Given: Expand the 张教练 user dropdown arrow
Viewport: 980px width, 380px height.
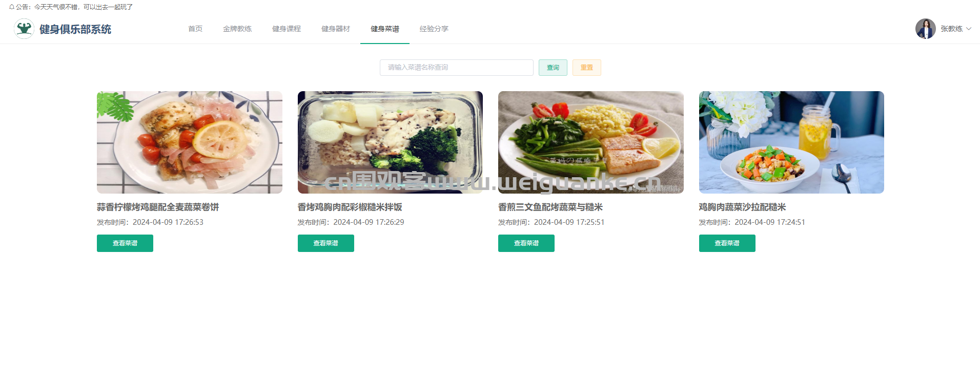Looking at the screenshot, I should 969,29.
